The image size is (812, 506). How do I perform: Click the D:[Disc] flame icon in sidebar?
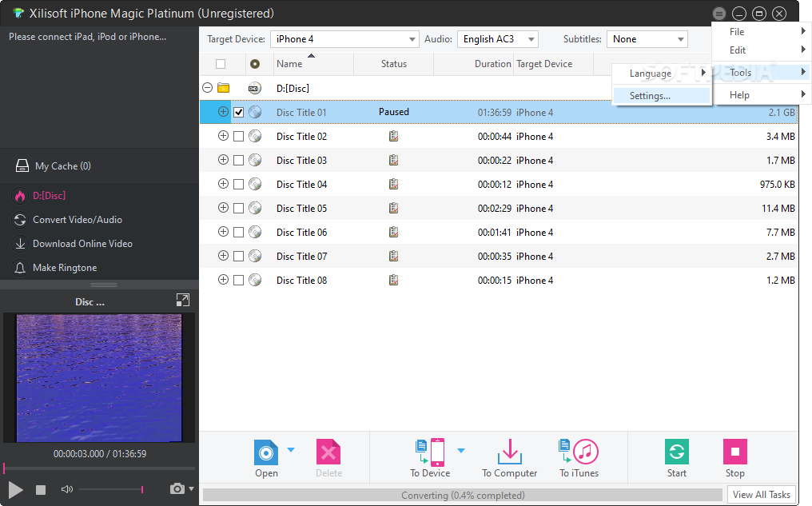pos(20,196)
